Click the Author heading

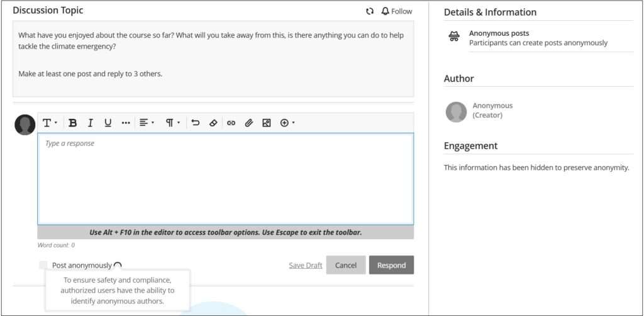click(x=458, y=79)
